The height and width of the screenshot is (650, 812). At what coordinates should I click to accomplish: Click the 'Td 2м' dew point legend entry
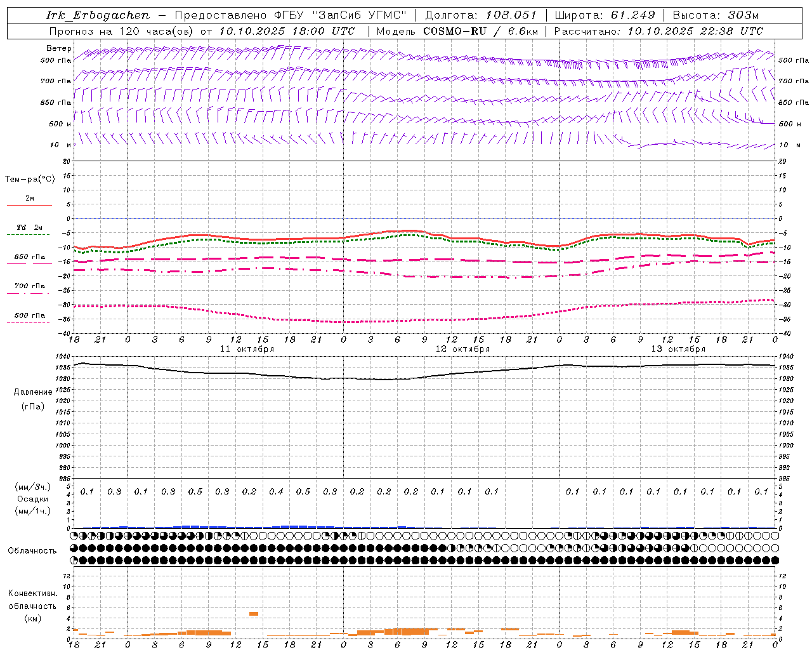click(x=29, y=227)
